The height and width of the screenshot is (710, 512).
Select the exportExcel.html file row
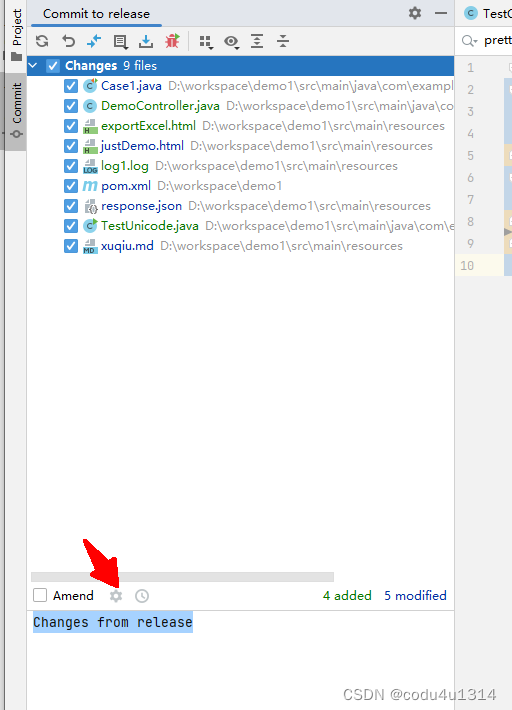coord(240,126)
